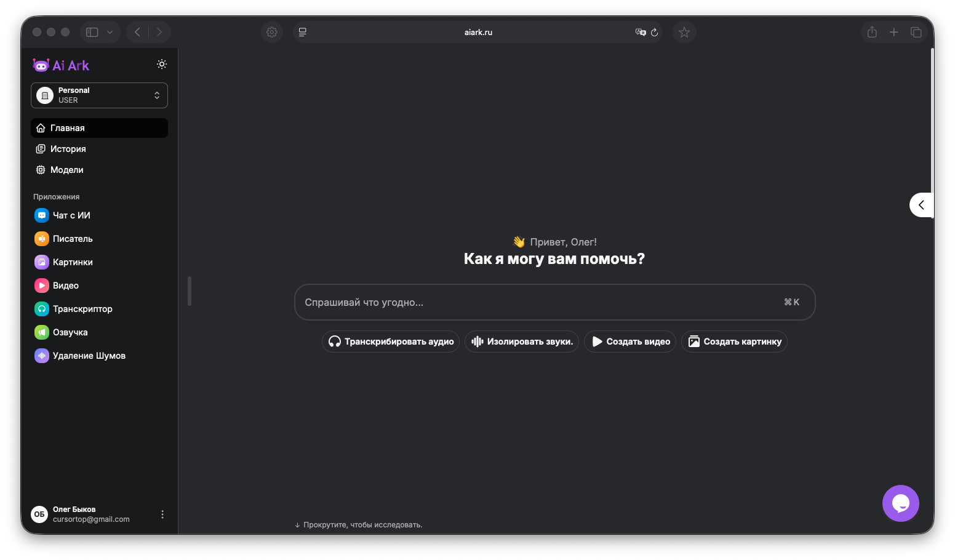Open the Видео app icon
Screen dimensions: 955x560
click(41, 286)
